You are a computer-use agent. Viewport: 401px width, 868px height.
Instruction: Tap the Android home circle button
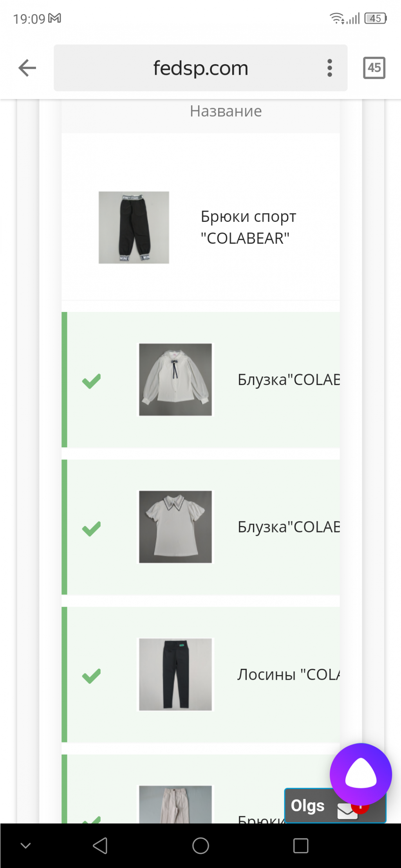point(200,846)
